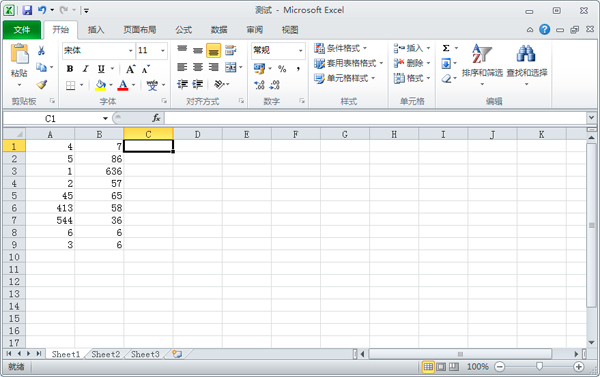Click the Decrease Font Size icon

(x=146, y=69)
